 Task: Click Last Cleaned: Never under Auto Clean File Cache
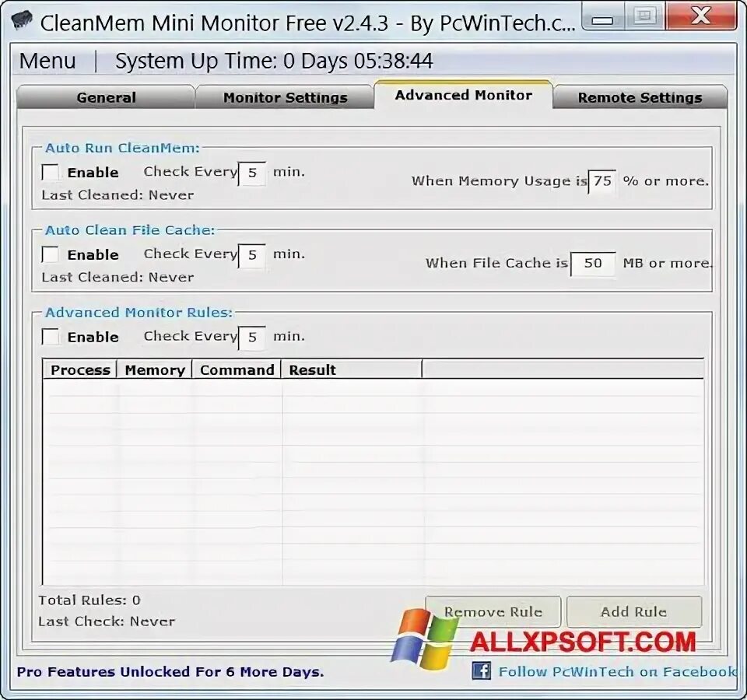tap(117, 277)
